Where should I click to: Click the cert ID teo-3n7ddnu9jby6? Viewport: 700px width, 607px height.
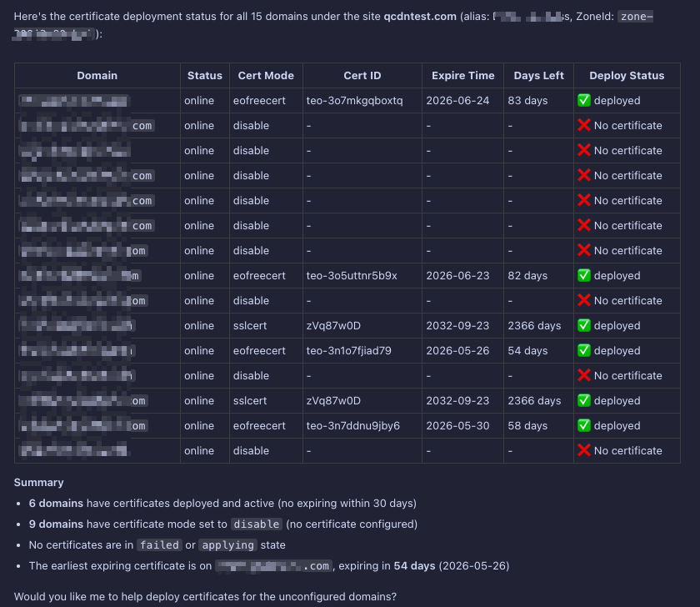[x=352, y=426]
